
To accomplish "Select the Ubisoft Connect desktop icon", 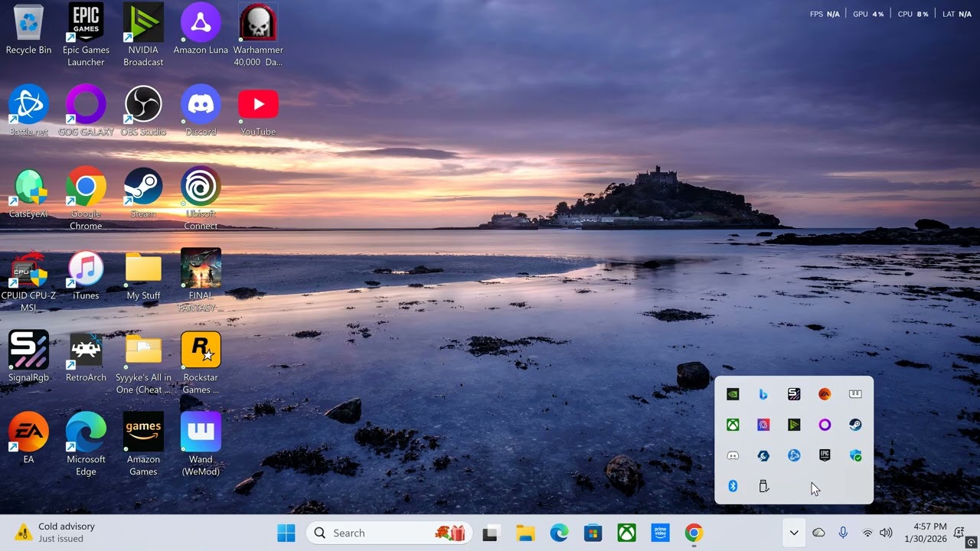I will coord(201,199).
